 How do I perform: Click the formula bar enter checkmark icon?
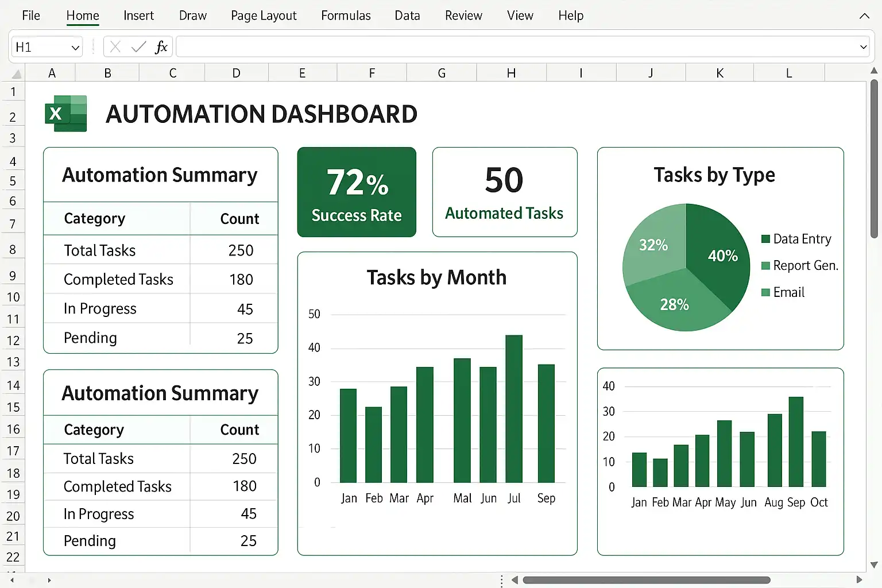138,47
